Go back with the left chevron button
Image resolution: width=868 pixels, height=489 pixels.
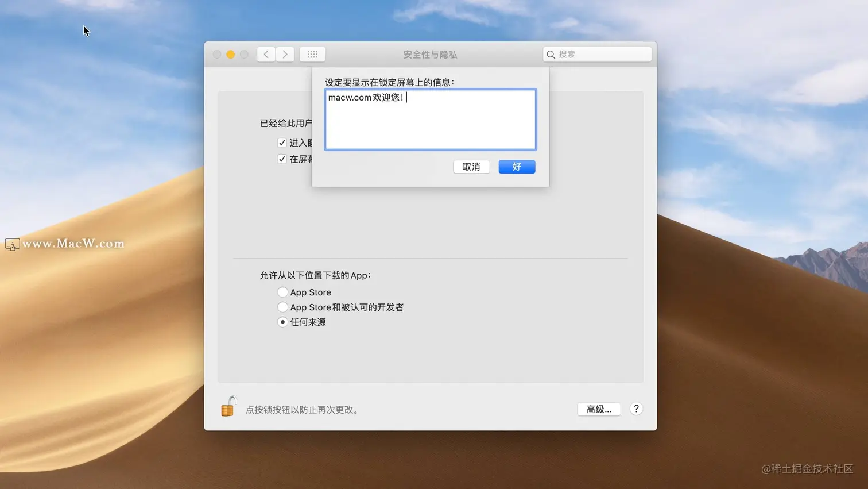266,54
